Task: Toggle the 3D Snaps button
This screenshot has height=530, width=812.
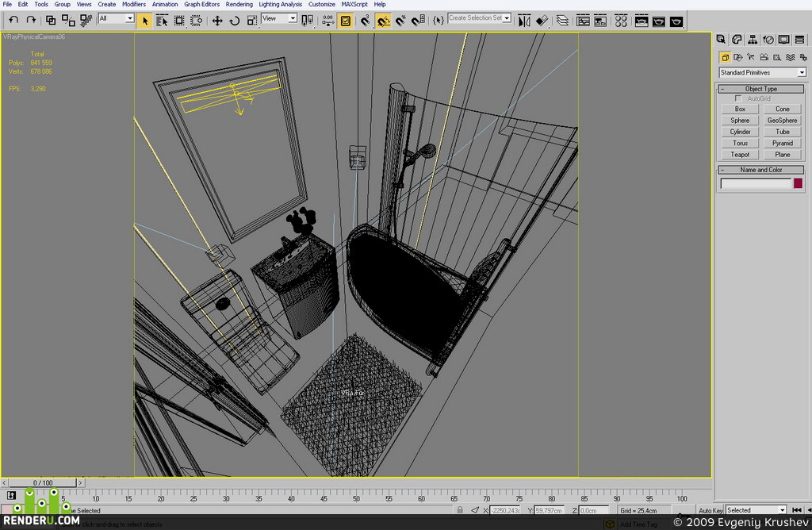Action: (x=366, y=21)
